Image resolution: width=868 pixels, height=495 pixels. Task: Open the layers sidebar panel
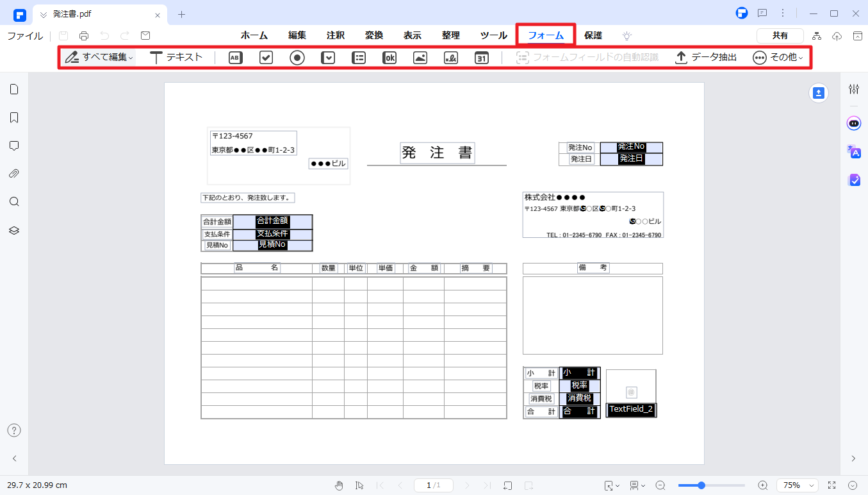[x=14, y=230]
